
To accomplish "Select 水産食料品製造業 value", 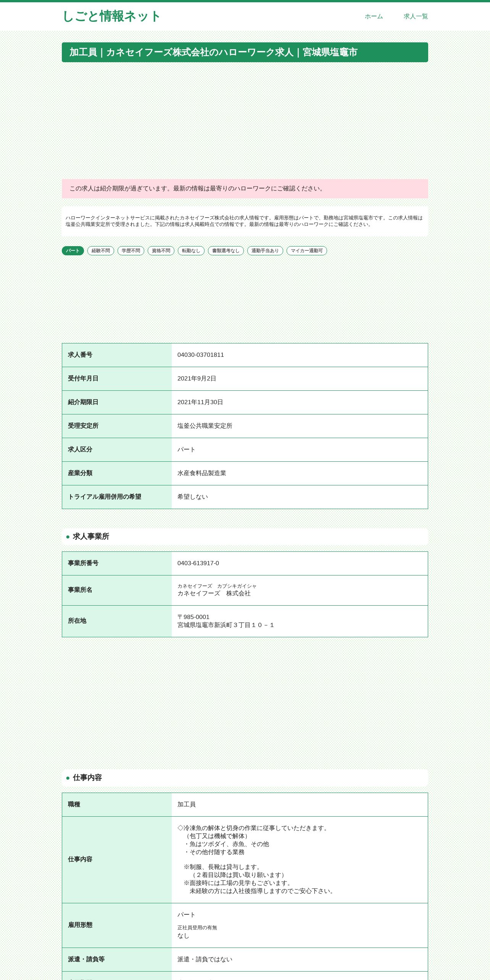I will [202, 473].
